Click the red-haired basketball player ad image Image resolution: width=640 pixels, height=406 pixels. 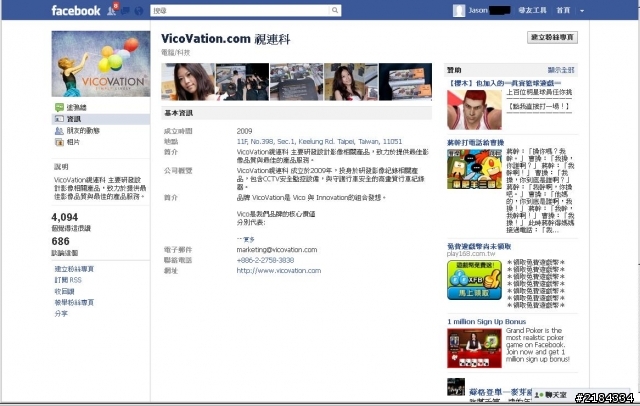(x=474, y=110)
